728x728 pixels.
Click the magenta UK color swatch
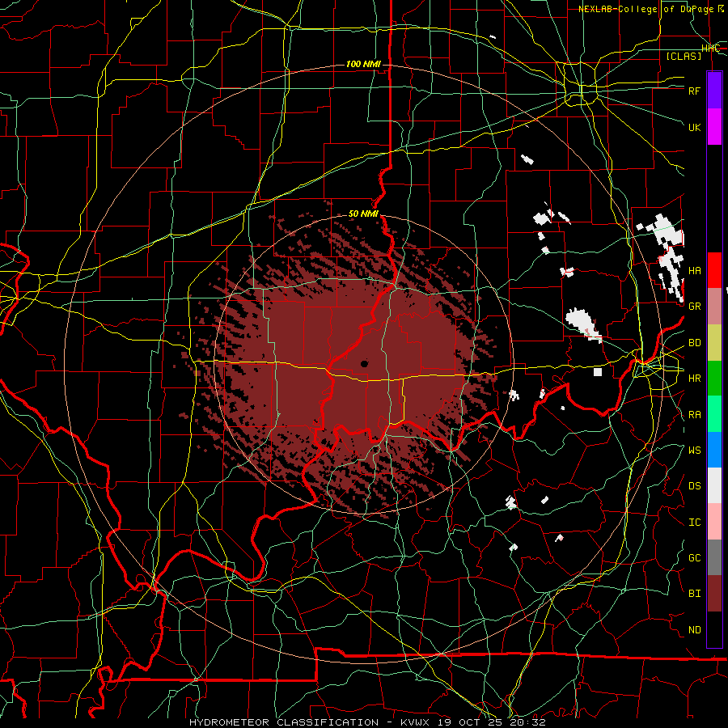[x=714, y=127]
